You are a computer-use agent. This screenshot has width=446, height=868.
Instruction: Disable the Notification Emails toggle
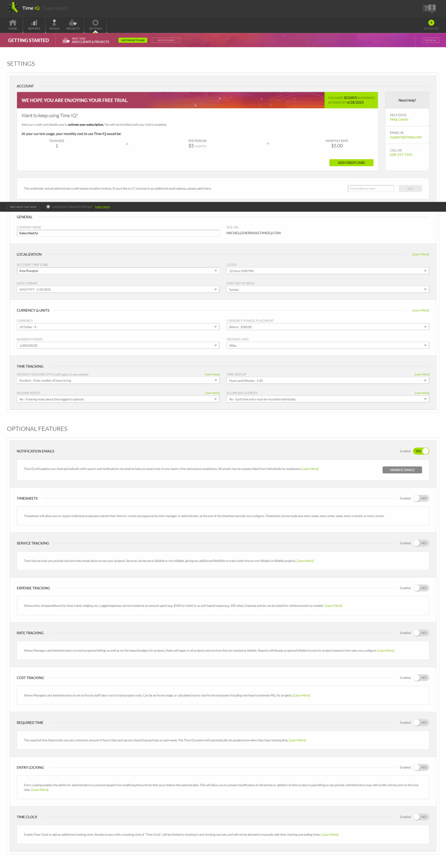421,451
